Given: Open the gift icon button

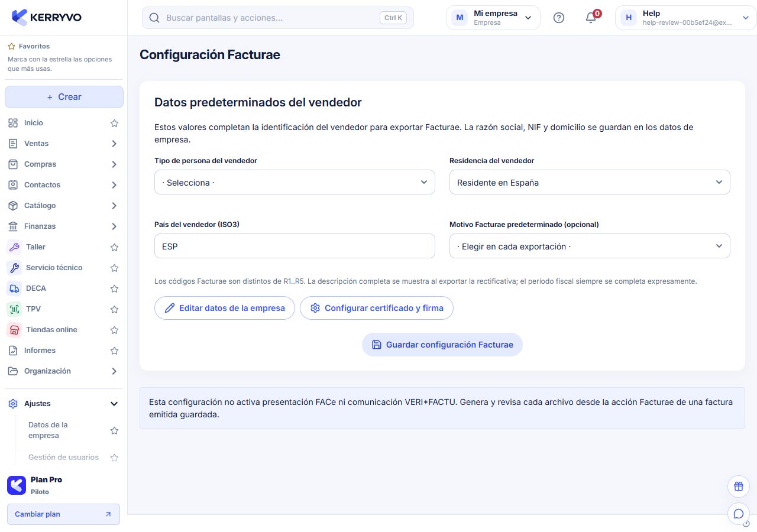Looking at the screenshot, I should click(738, 486).
